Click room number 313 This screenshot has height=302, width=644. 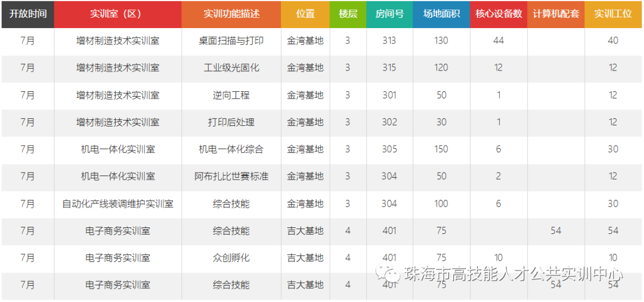[389, 41]
